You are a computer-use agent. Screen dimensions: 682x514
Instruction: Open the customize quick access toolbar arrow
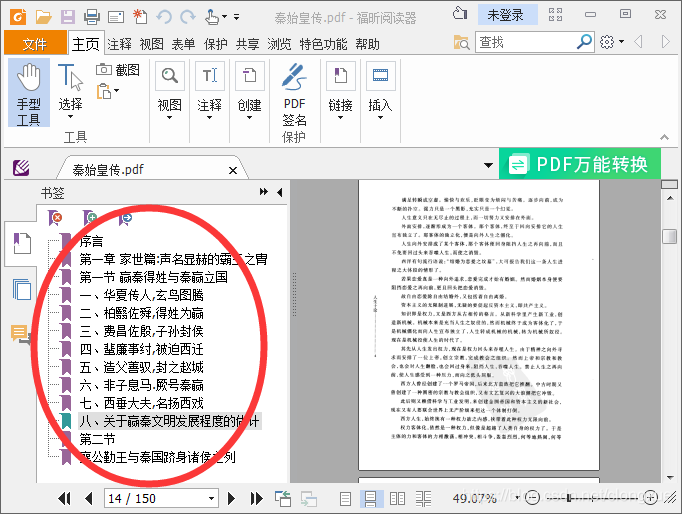(x=237, y=17)
